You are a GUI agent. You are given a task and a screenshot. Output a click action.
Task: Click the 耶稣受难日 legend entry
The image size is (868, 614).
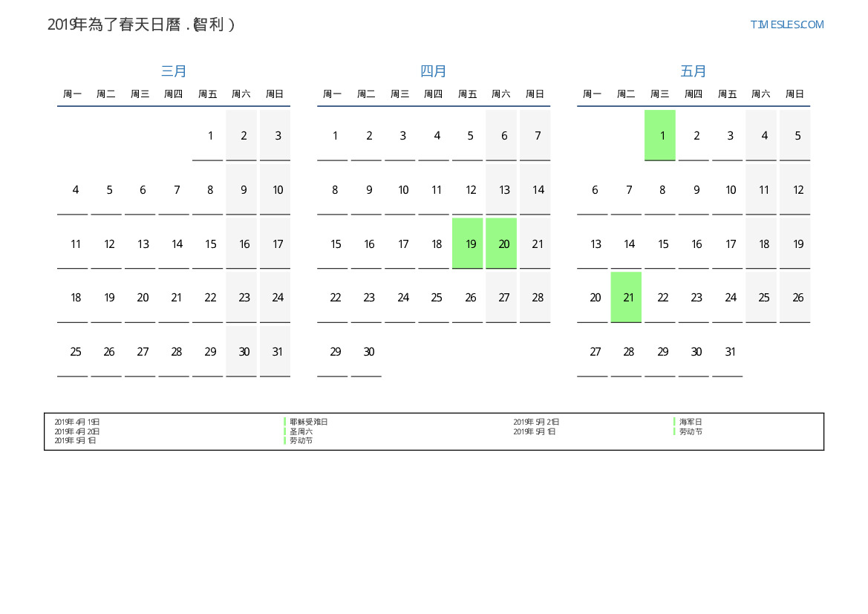click(x=308, y=422)
